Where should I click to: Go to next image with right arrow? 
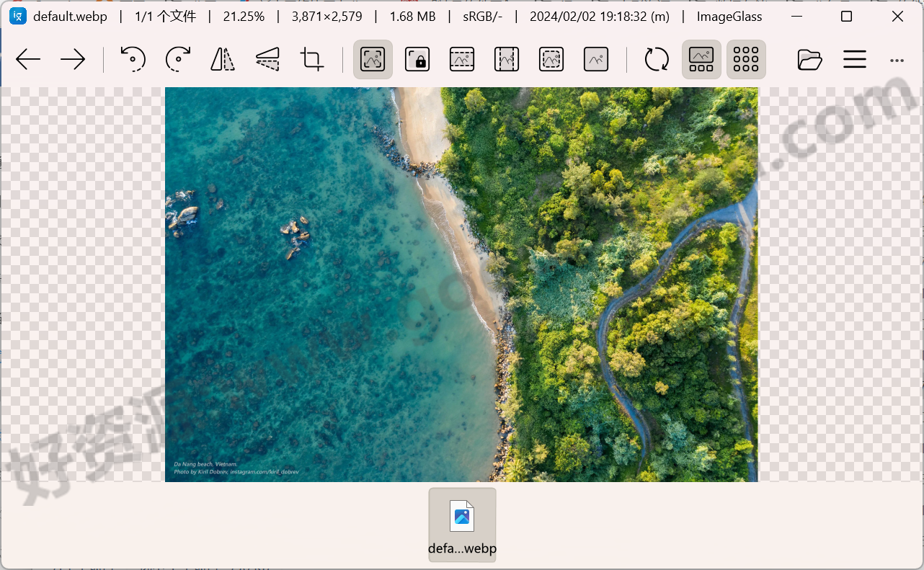[x=73, y=59]
